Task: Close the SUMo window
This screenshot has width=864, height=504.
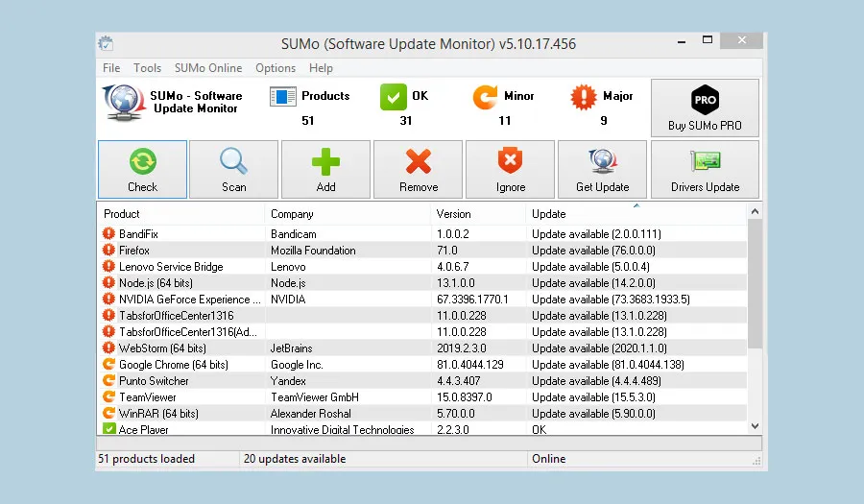Action: (x=742, y=40)
